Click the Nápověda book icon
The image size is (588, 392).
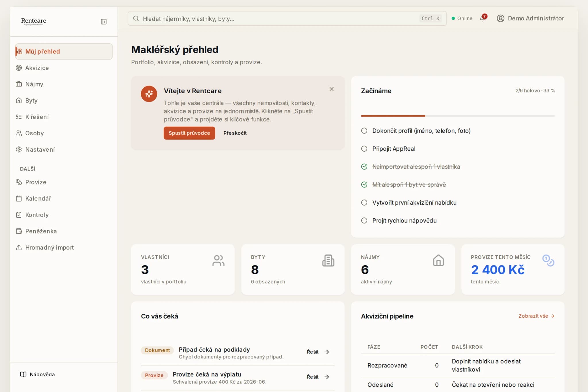coord(23,374)
